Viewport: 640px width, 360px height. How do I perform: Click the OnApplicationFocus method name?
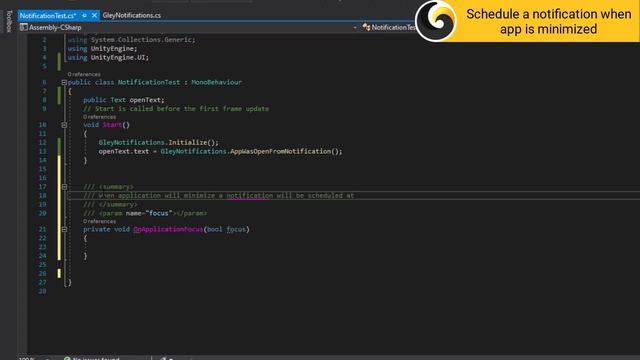(x=168, y=229)
